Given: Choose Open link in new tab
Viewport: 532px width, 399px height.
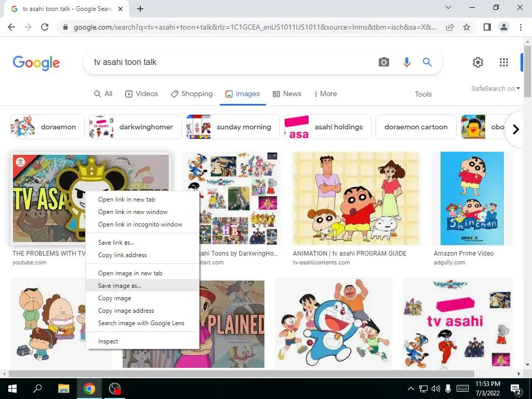Looking at the screenshot, I should pyautogui.click(x=142, y=199).
